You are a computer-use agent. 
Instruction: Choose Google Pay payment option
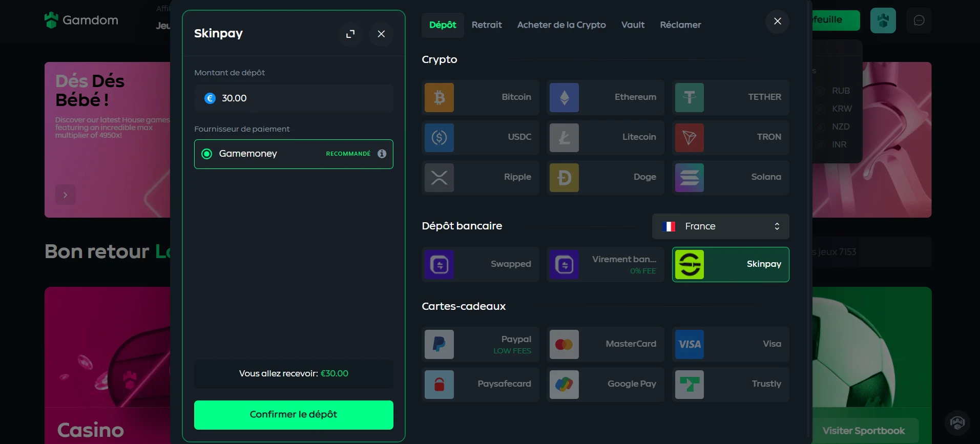tap(606, 384)
